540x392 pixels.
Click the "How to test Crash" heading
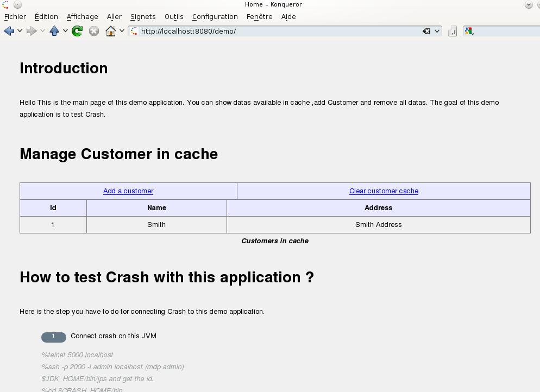pyautogui.click(x=167, y=277)
